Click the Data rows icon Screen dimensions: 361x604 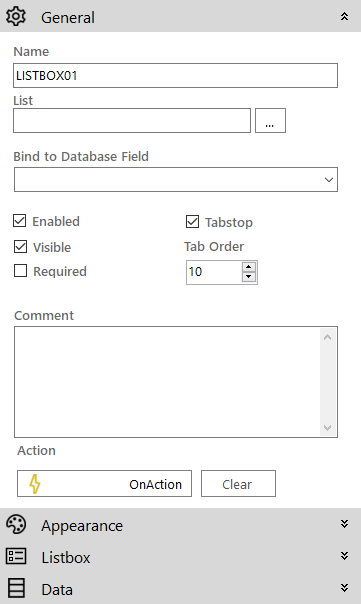click(x=16, y=588)
